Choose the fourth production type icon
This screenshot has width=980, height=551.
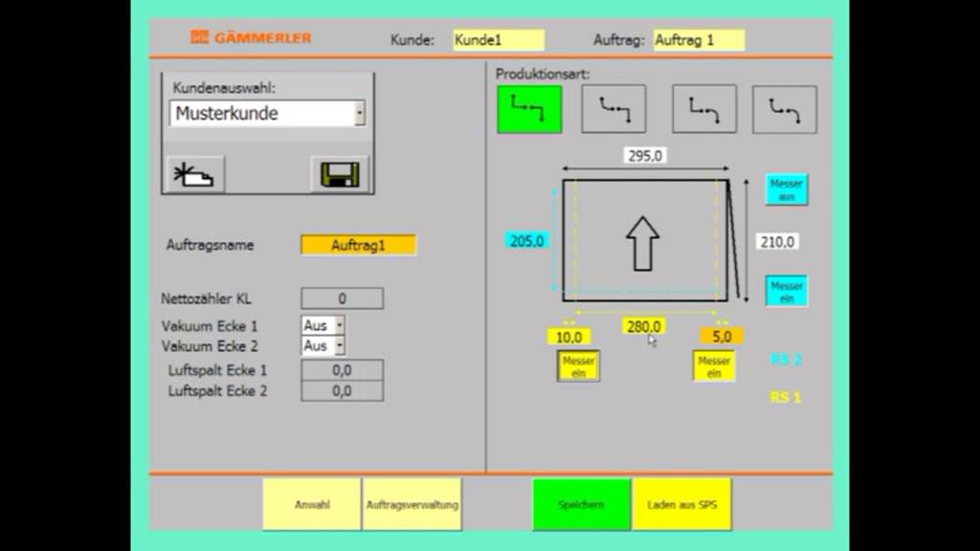click(785, 109)
